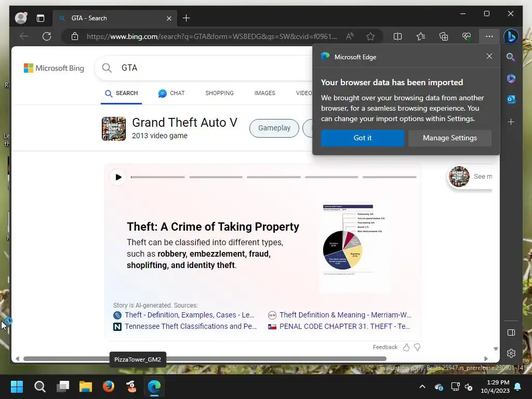Click the Theft: A Crime of Taking Property heading
This screenshot has height=399, width=532.
pyautogui.click(x=213, y=227)
